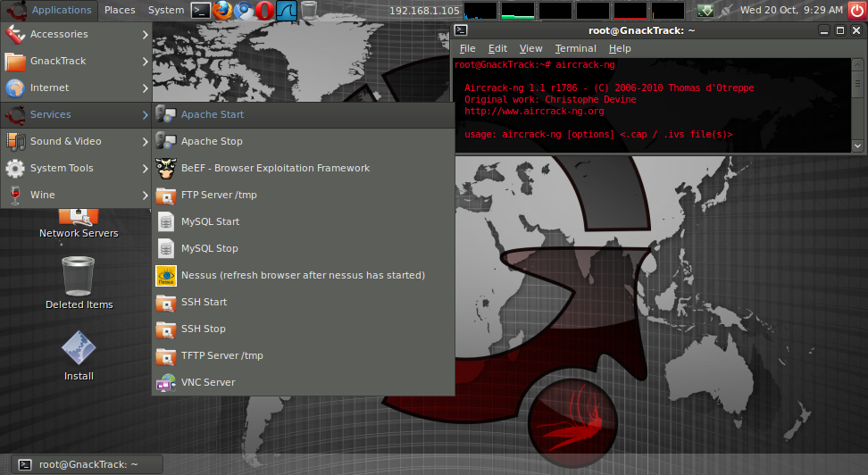Viewport: 868px width, 475px height.
Task: Open the terminal Help menu
Action: (x=620, y=49)
